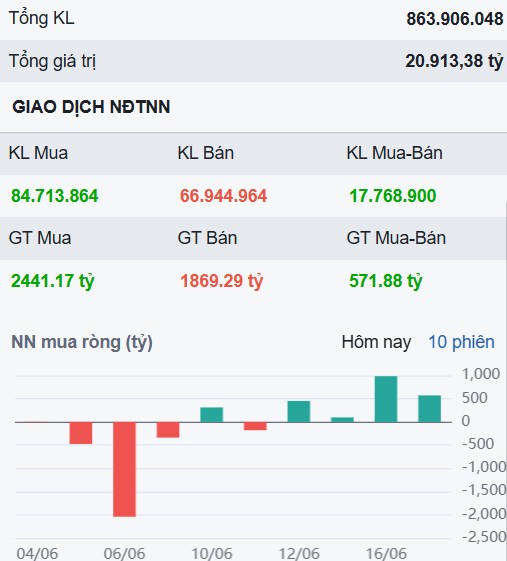The height and width of the screenshot is (561, 507).
Task: Select the 10 phiên tab
Action: pyautogui.click(x=461, y=342)
